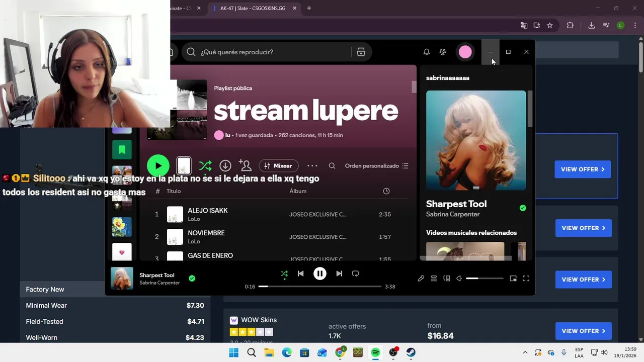Click now playing album thumbnail in player bar

tap(122, 278)
